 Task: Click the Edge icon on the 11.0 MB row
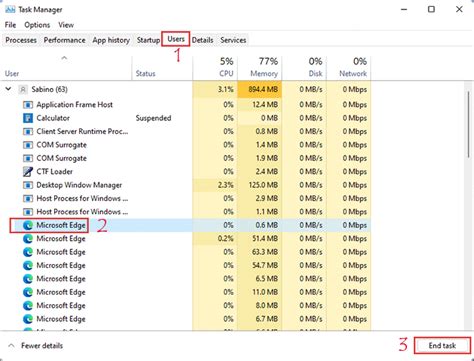(x=28, y=292)
